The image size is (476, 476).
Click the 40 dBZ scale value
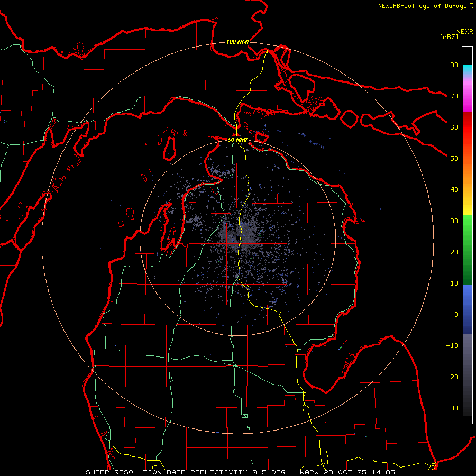click(x=454, y=190)
